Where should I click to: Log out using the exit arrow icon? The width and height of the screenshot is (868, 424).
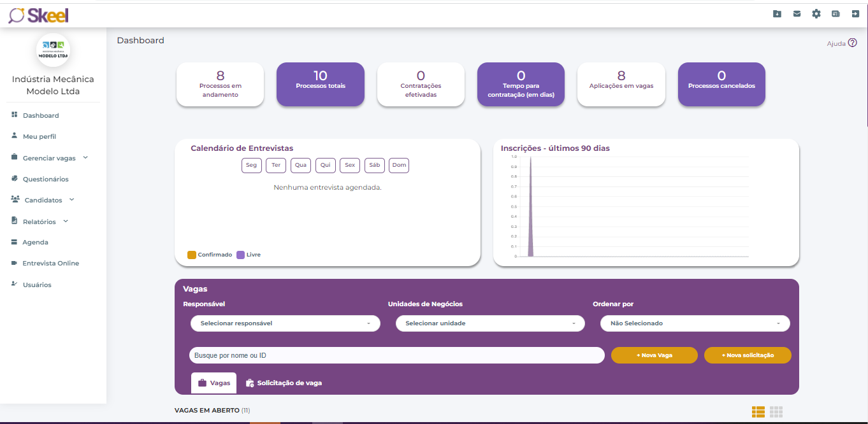[x=855, y=13]
